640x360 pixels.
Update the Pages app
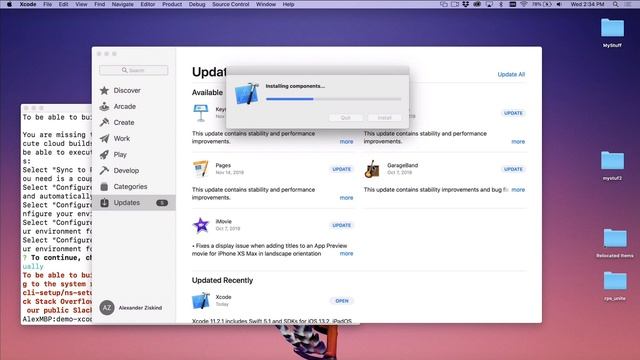click(342, 169)
